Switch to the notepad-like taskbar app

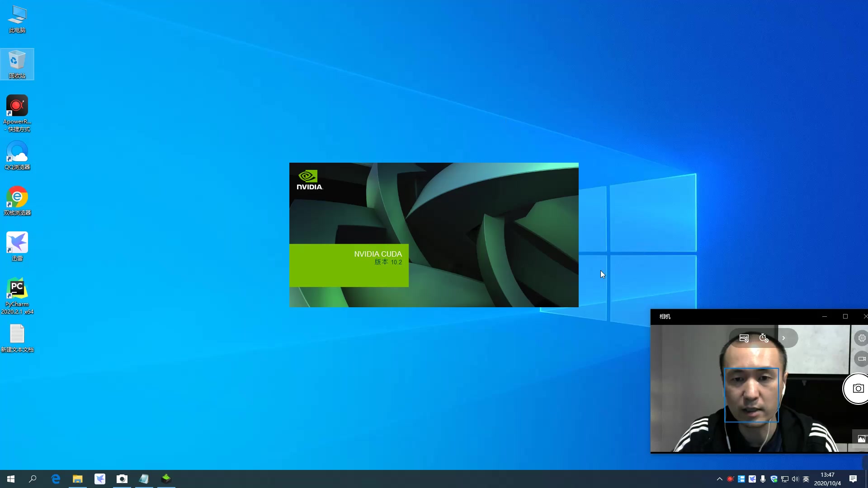[144, 479]
